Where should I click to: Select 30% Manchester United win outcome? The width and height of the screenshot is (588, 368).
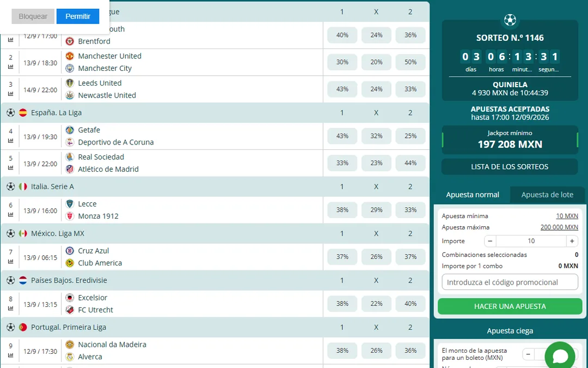(342, 62)
